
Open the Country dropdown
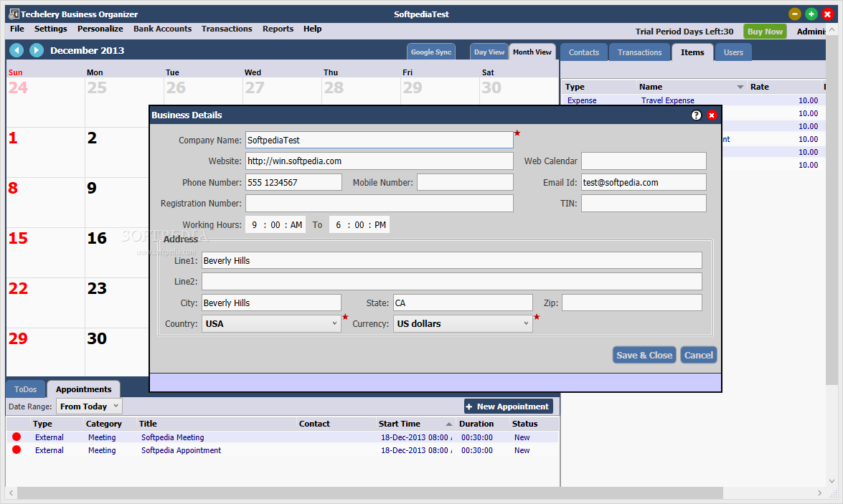271,323
